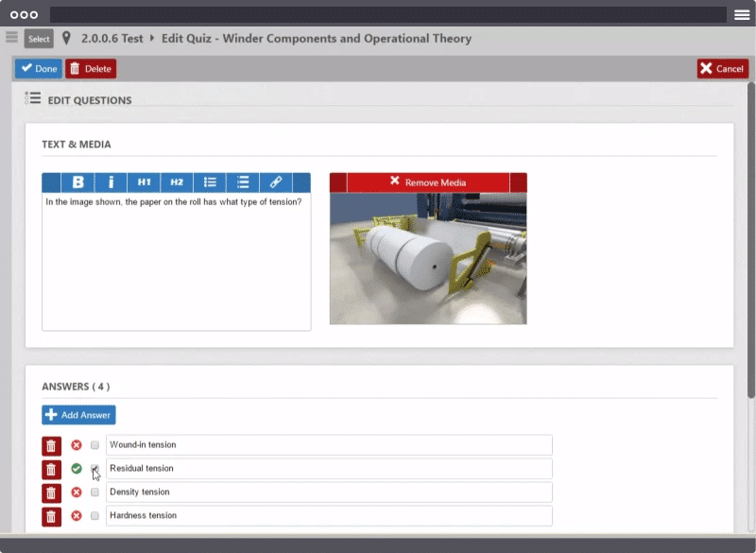756x553 pixels.
Task: Remove the media from the question
Action: [x=428, y=182]
